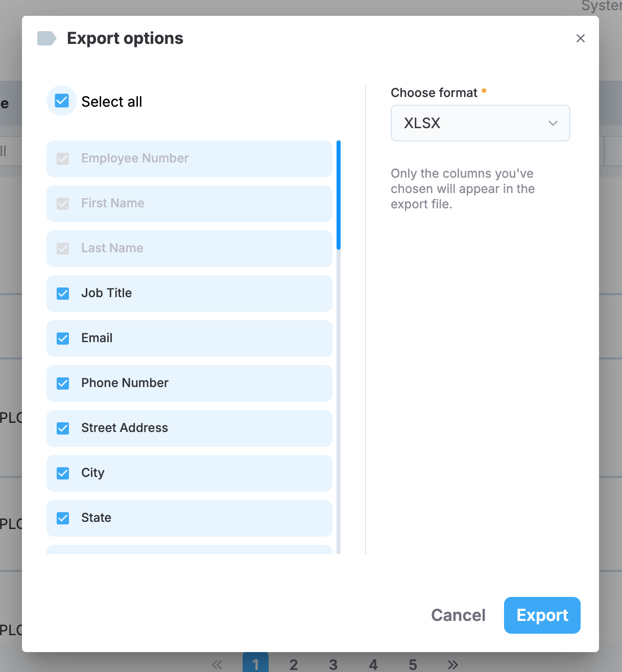Screen dimensions: 622x672
Task: Toggle the State column checkbox
Action: tap(63, 518)
